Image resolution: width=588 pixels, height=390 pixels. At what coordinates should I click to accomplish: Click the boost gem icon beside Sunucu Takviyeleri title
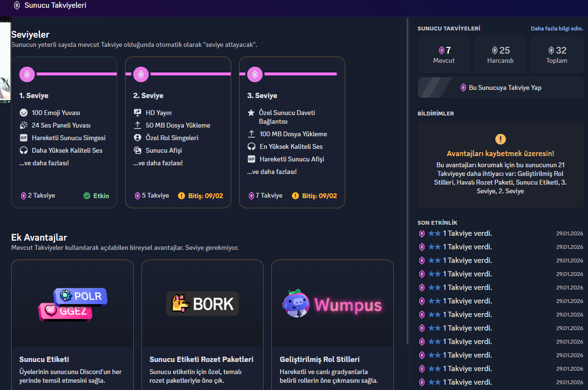point(17,6)
